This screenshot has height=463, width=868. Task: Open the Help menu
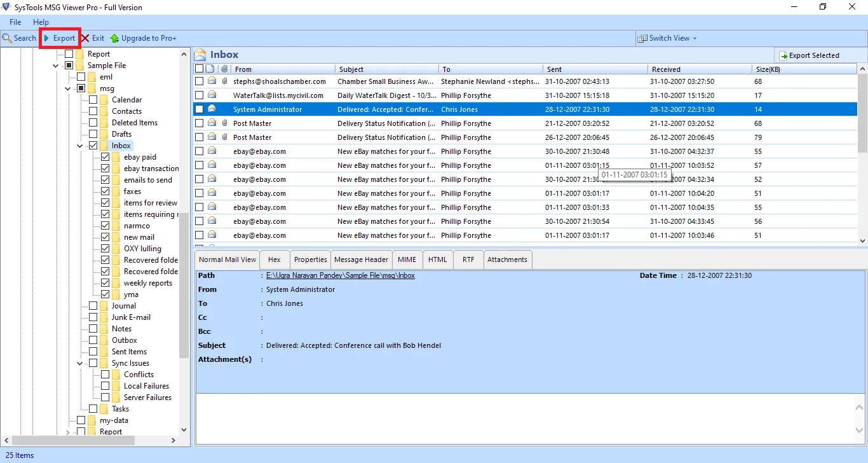[41, 22]
